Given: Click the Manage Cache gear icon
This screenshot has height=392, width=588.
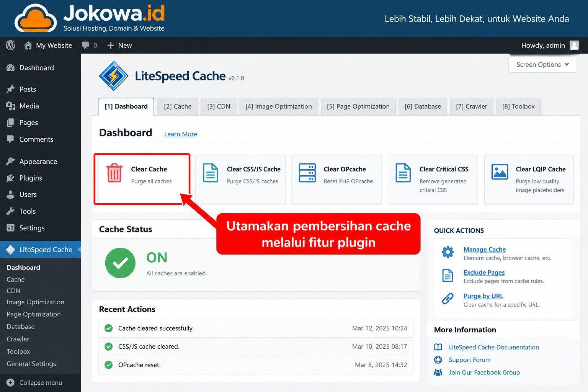Looking at the screenshot, I should [x=448, y=252].
